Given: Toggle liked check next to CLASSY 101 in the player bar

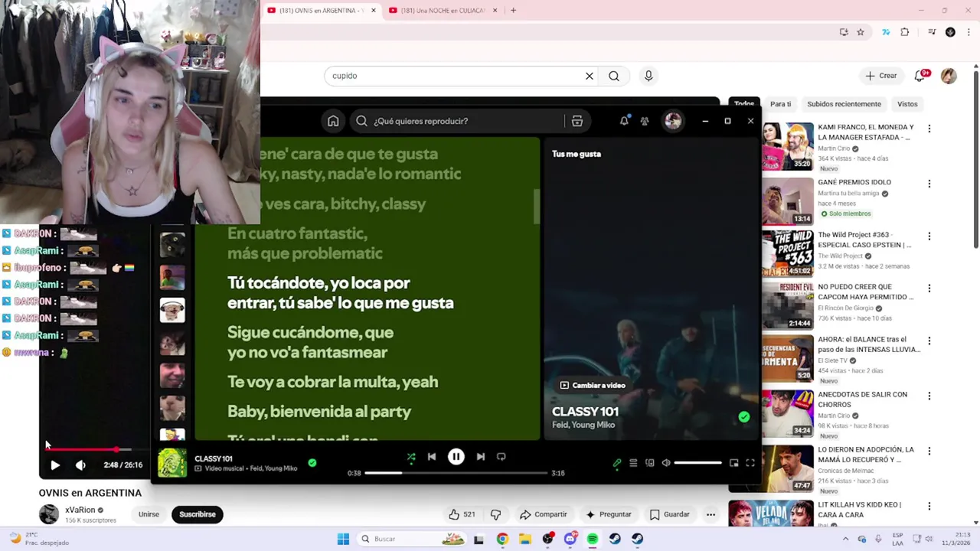Looking at the screenshot, I should [x=312, y=463].
